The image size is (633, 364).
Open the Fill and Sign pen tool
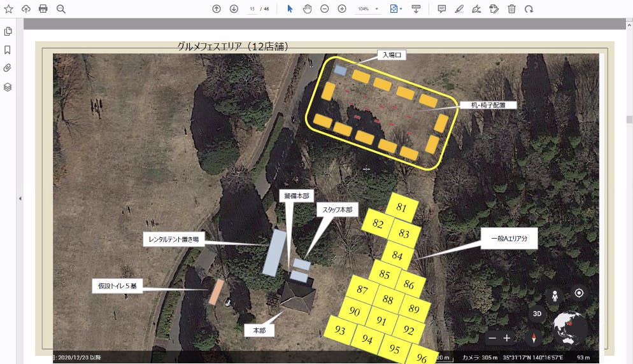point(476,9)
